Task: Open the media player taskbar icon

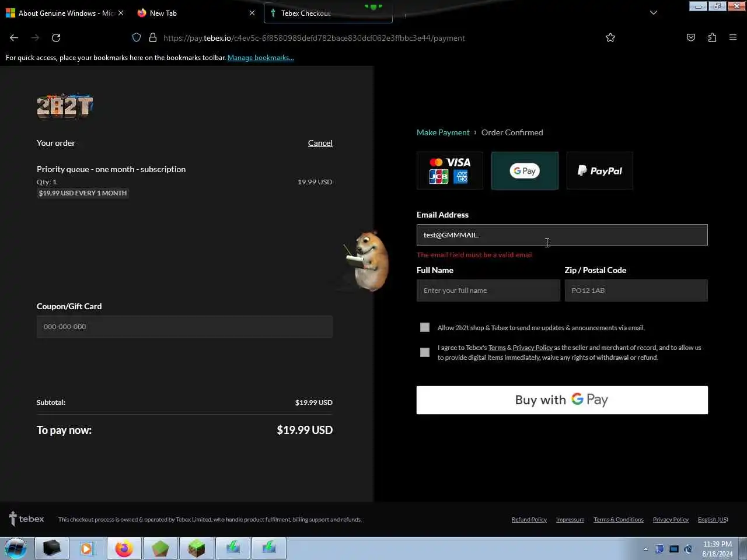Action: click(86, 548)
